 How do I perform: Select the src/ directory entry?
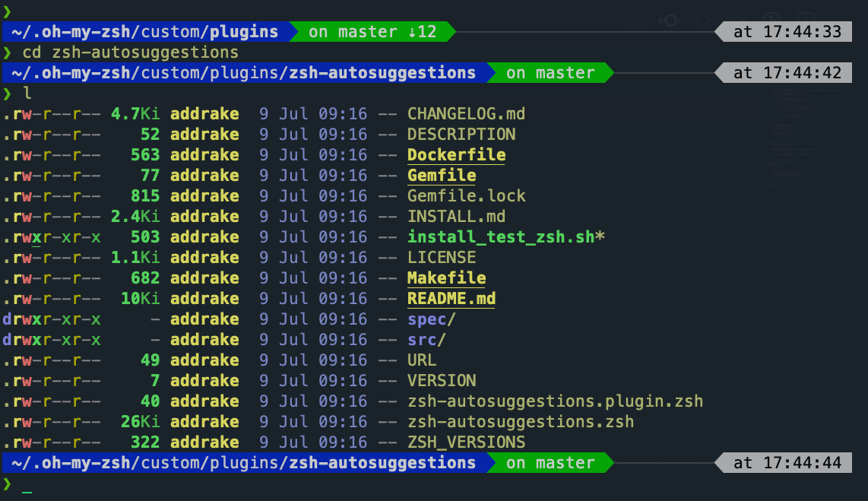[x=426, y=339]
